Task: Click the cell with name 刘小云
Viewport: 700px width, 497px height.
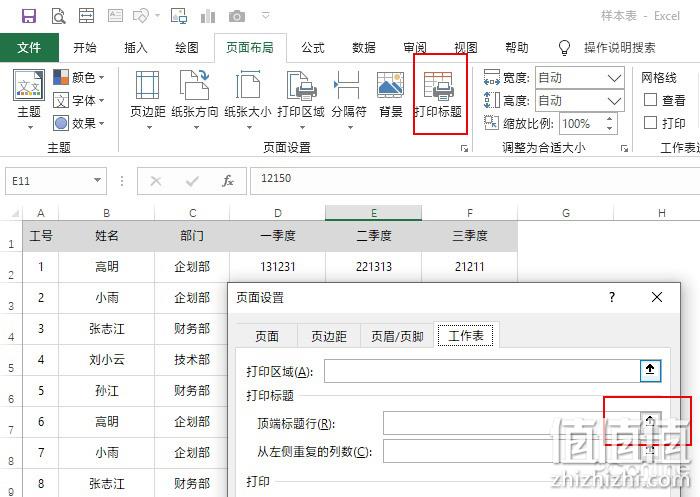Action: coord(107,359)
